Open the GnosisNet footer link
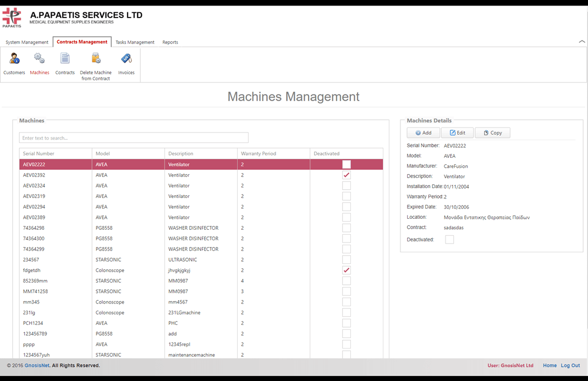Image resolution: width=588 pixels, height=381 pixels. coord(37,366)
